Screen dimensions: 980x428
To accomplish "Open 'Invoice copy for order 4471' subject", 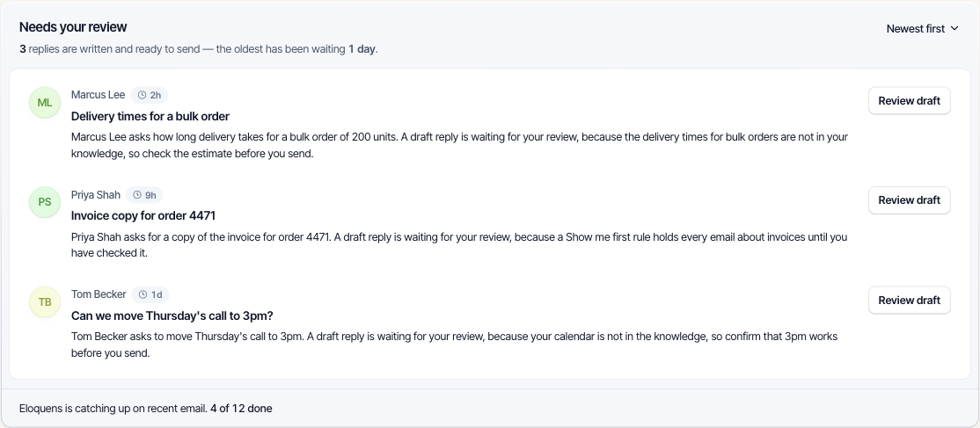I will coord(143,216).
